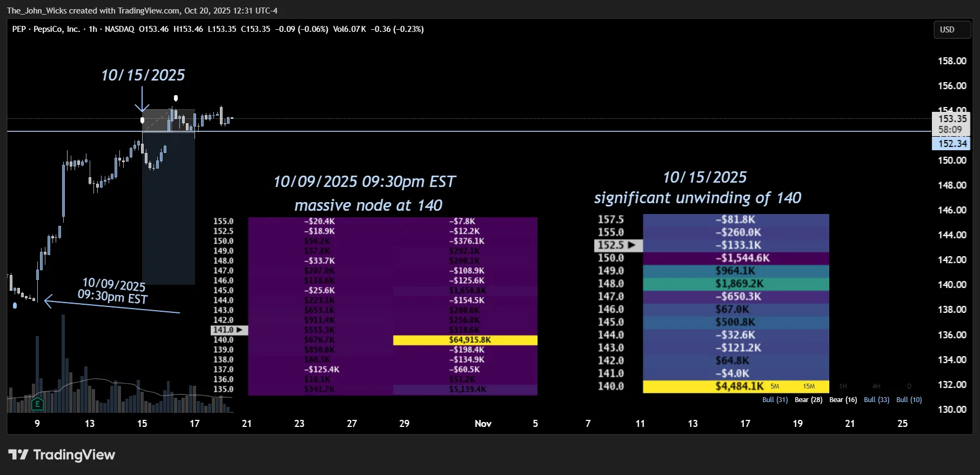Select the -$650.3K purple cell
Screen dimensions: 980x475
pos(736,297)
